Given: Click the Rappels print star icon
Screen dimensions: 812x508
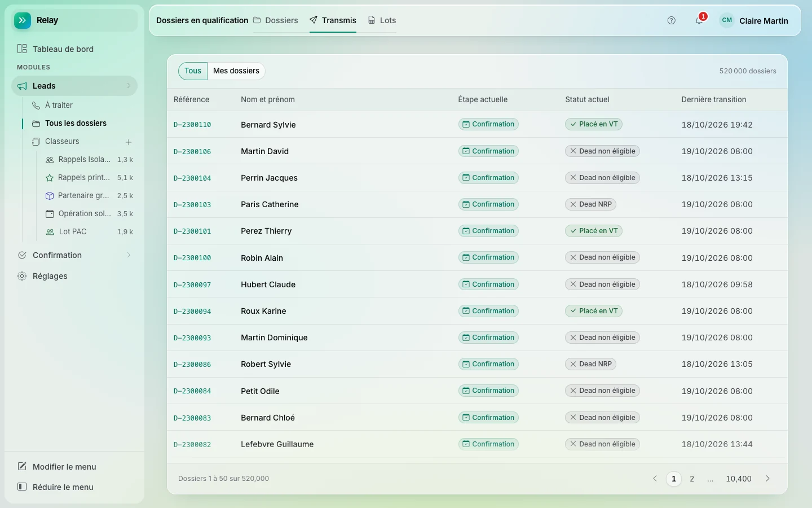Looking at the screenshot, I should click(x=50, y=178).
